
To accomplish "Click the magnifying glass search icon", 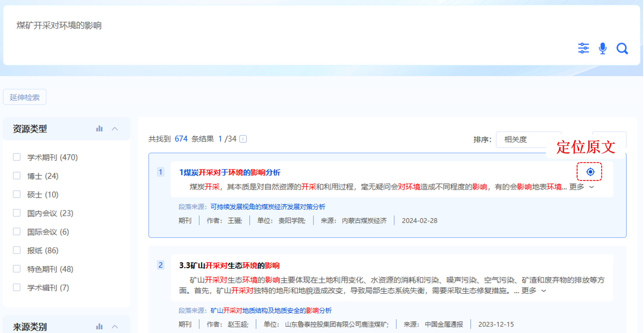I will tap(622, 48).
